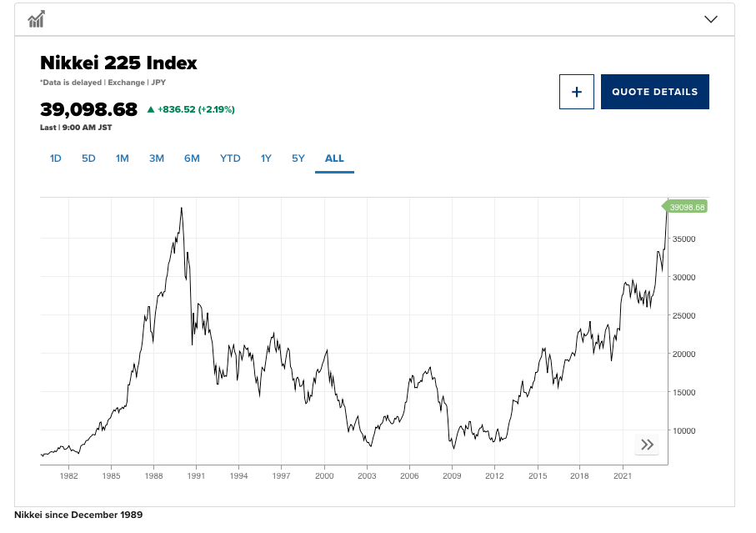This screenshot has height=533, width=756.
Task: Select the 3M time range
Action: point(157,158)
